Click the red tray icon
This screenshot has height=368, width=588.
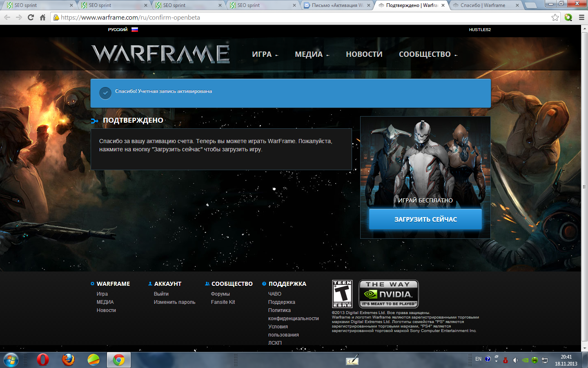506,360
